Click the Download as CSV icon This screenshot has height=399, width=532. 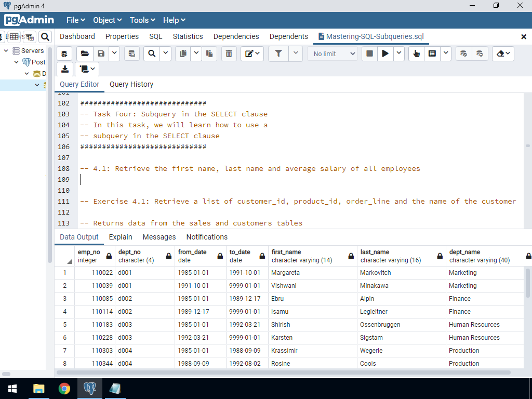click(64, 69)
